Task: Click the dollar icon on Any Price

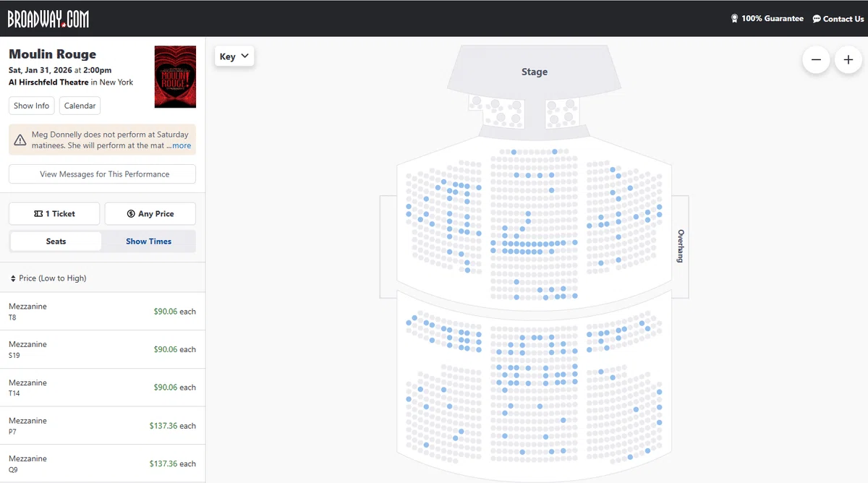Action: (x=131, y=214)
